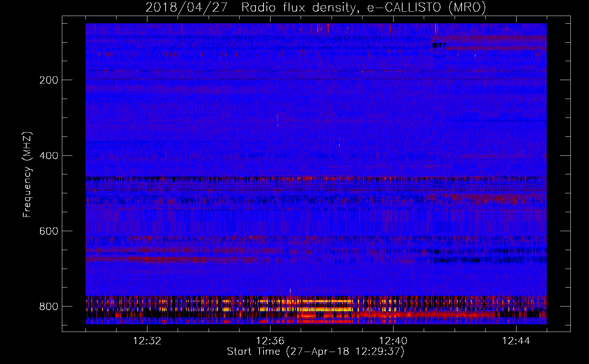The image size is (589, 364).
Task: Click the 12:40 time tick label
Action: tap(393, 341)
